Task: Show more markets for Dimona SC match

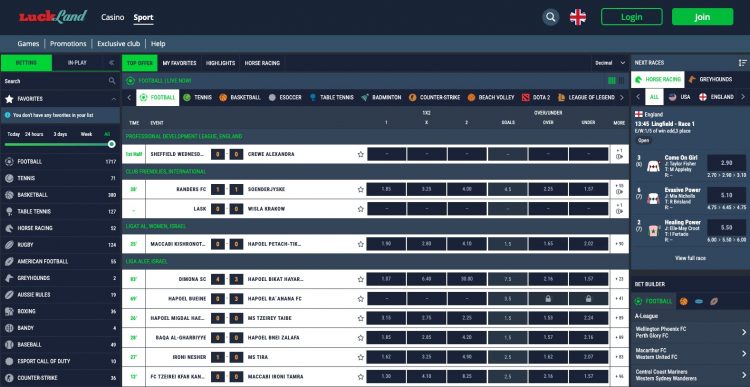Action: (619, 279)
